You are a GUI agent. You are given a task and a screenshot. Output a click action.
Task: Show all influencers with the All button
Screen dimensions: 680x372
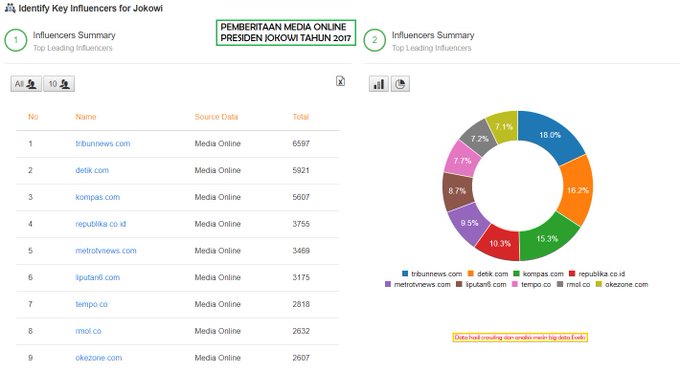click(26, 84)
